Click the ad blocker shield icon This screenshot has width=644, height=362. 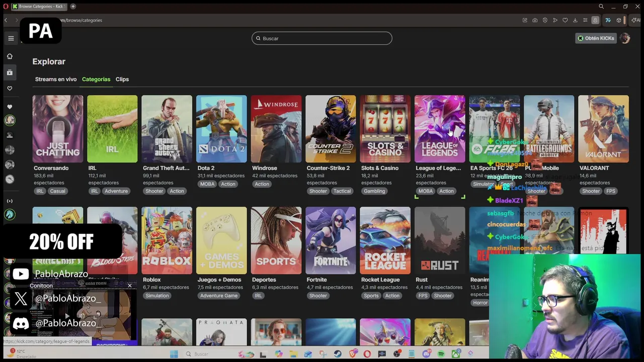545,20
